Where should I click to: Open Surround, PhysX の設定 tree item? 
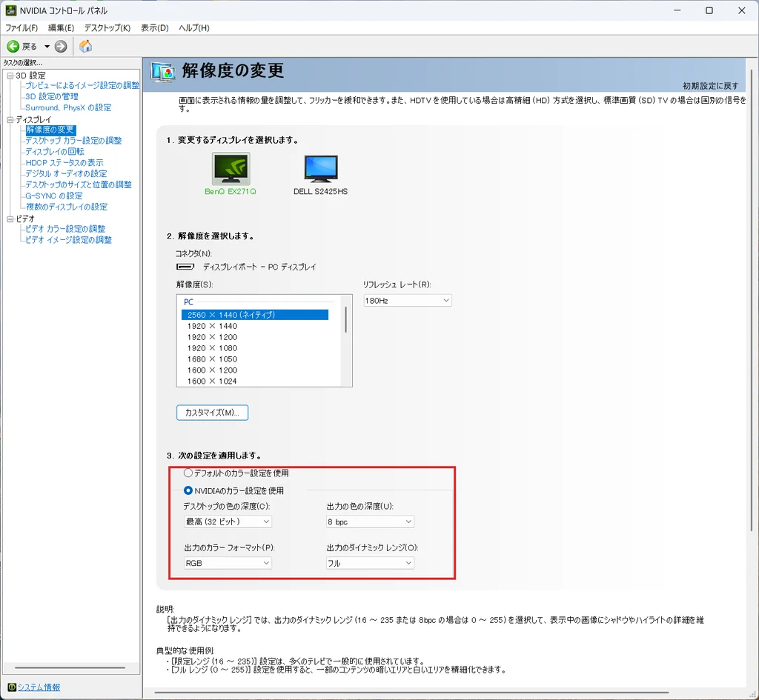point(68,107)
